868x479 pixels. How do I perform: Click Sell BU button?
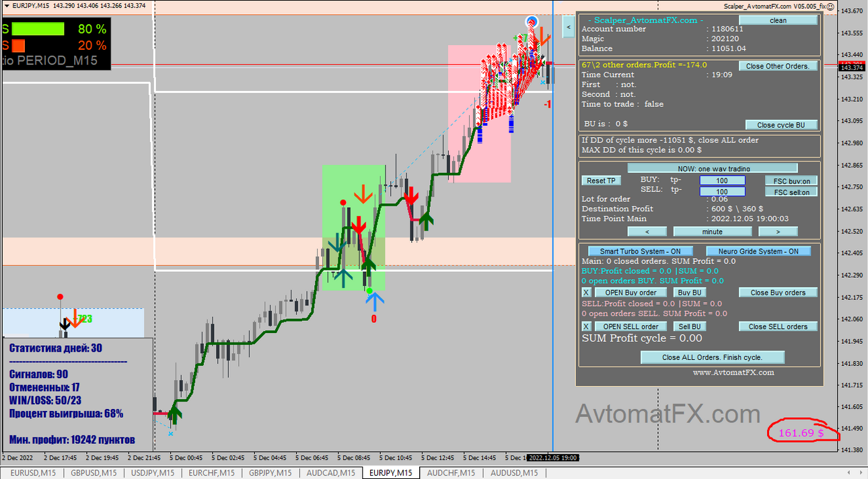[x=690, y=326]
